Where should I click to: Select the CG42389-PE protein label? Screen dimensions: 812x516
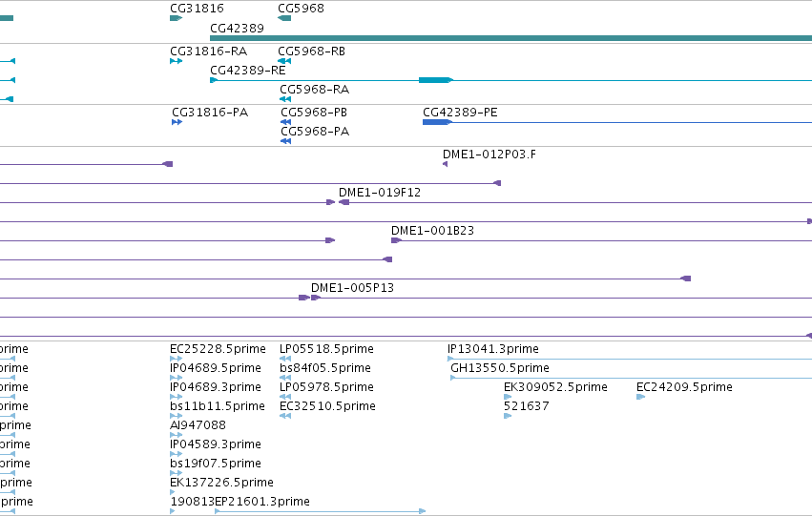(460, 113)
